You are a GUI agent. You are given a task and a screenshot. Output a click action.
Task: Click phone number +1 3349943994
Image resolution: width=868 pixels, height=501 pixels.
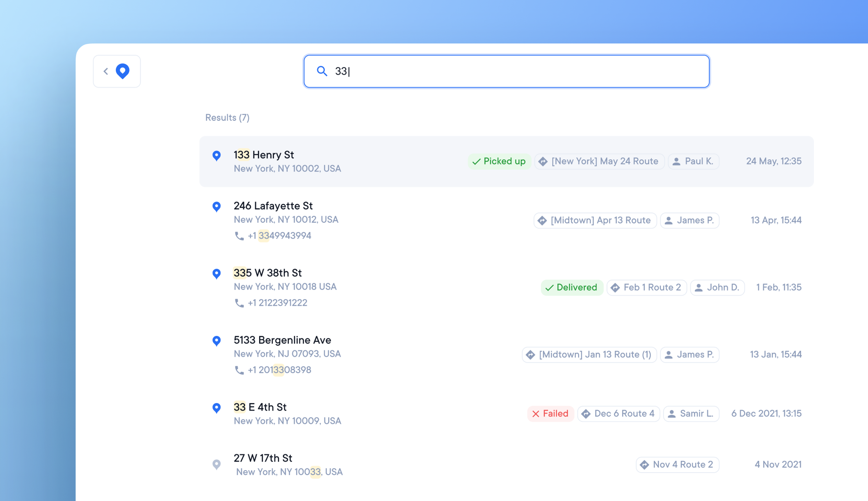coord(279,236)
